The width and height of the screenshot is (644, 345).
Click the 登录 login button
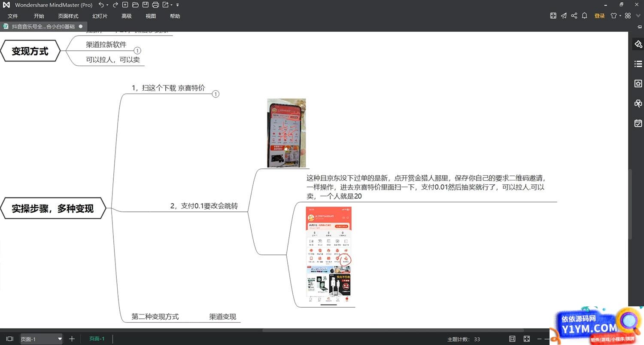coord(599,16)
